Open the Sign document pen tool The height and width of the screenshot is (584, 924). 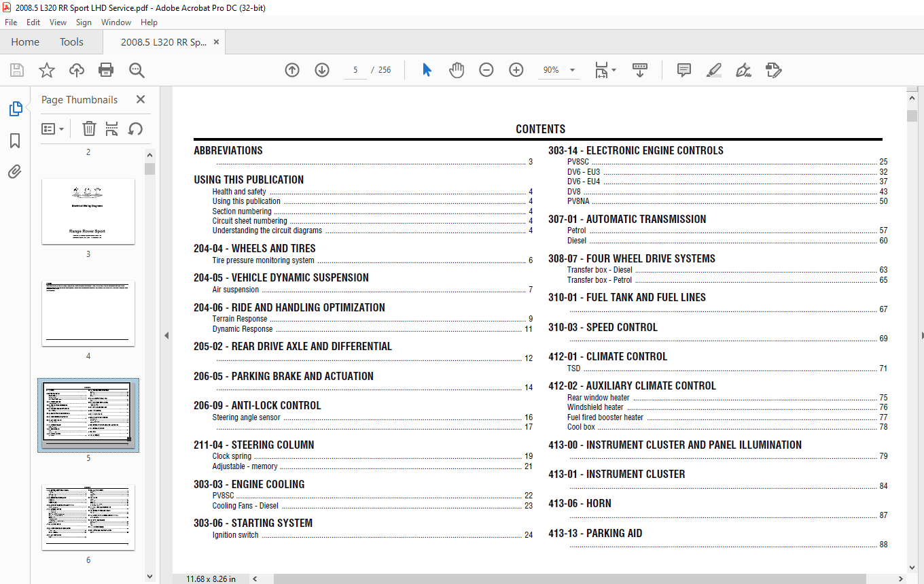click(x=743, y=70)
